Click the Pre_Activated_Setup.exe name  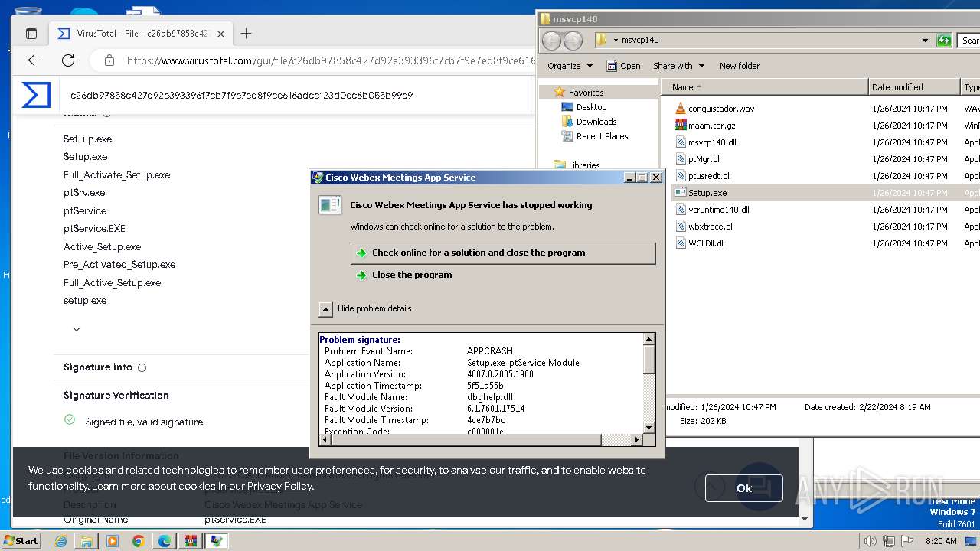[x=119, y=265]
